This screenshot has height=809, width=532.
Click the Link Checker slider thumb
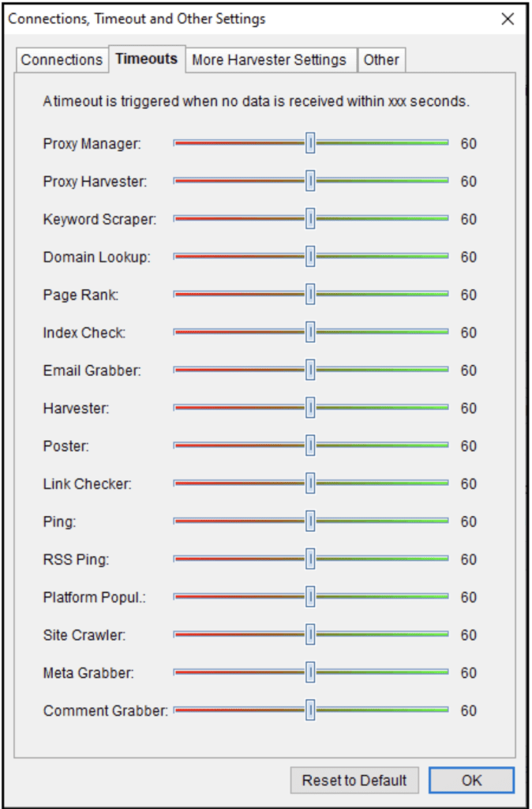[x=310, y=484]
